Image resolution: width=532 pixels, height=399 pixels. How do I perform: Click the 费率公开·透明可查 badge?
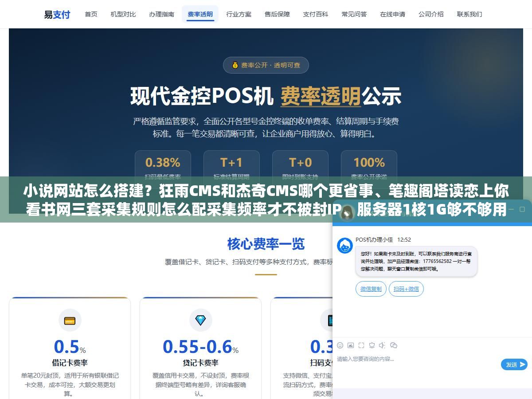point(266,65)
